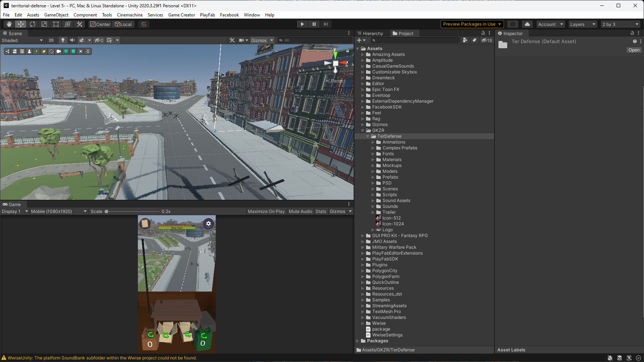Click the Game Creator character icon
This screenshot has width=644, height=362.
point(30,51)
